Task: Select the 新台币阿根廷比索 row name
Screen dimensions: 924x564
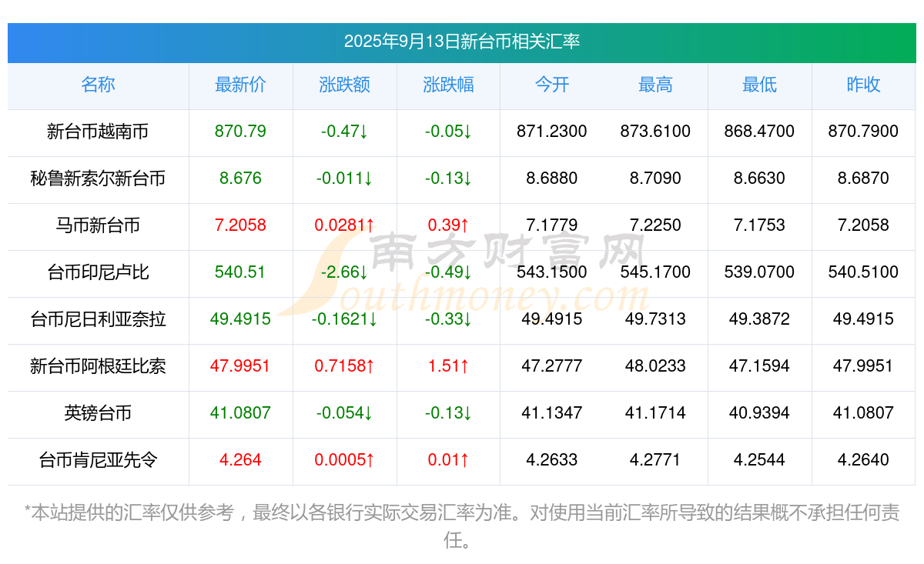Action: coord(98,366)
